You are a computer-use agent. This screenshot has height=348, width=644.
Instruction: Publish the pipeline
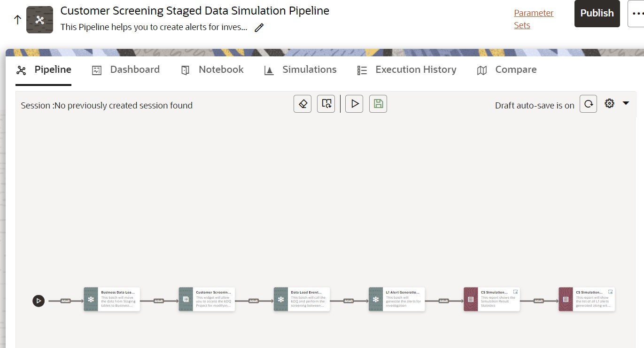tap(597, 14)
